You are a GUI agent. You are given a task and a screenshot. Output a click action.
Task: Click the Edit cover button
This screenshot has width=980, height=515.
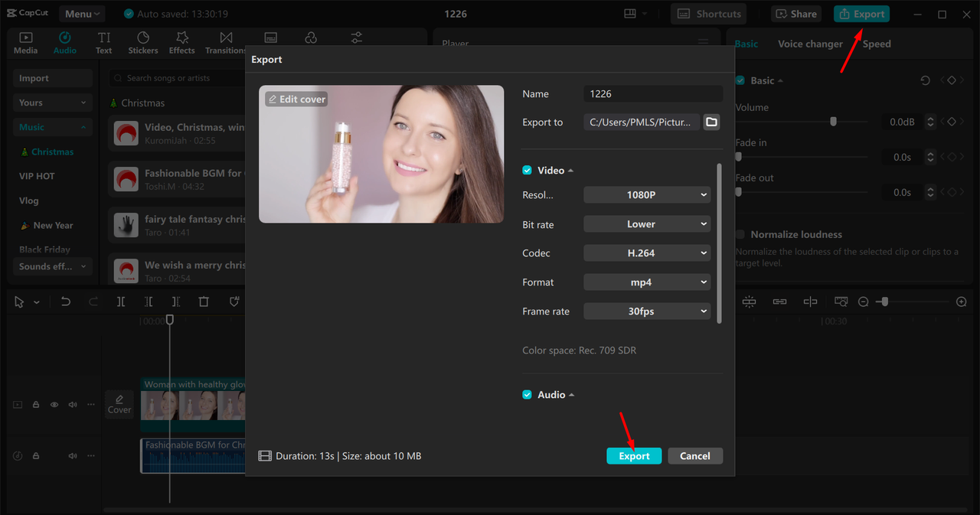296,99
